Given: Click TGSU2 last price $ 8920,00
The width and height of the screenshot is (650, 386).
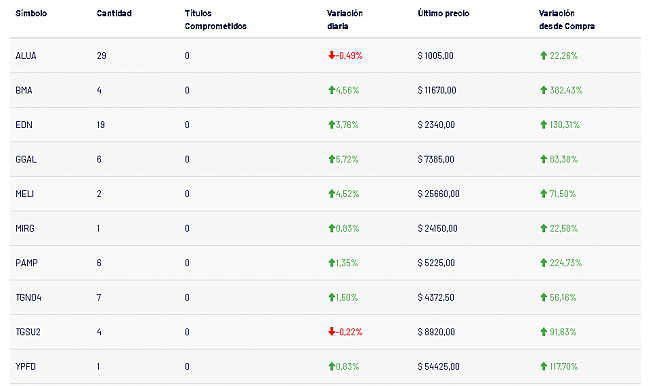Looking at the screenshot, I should (436, 332).
